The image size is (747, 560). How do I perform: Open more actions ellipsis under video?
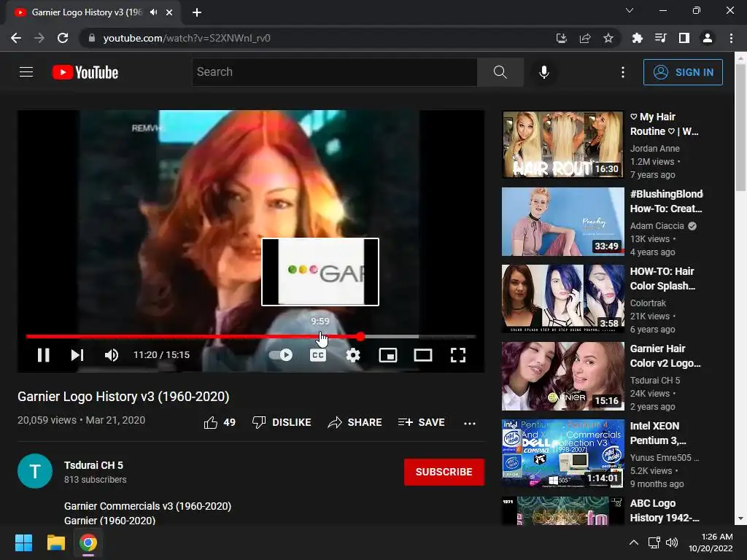point(470,423)
